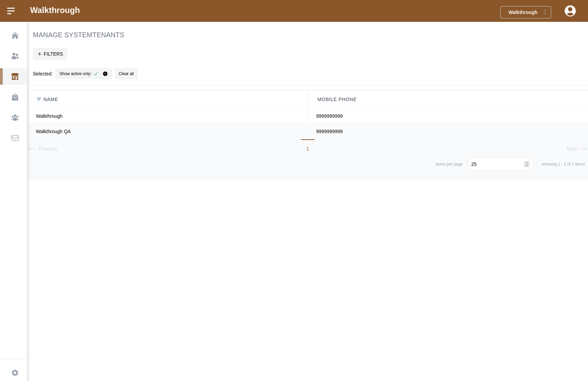Open the Items per page dropdown
This screenshot has width=588, height=381.
click(x=500, y=164)
